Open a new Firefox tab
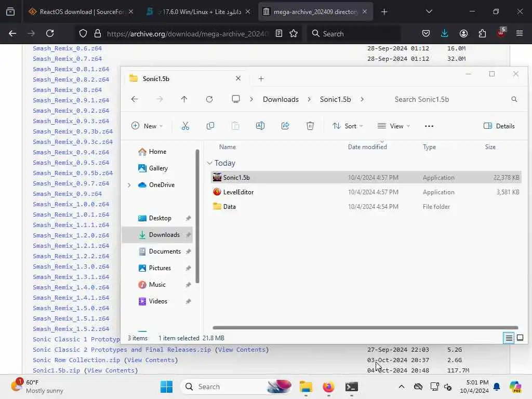The image size is (532, 399). [384, 11]
